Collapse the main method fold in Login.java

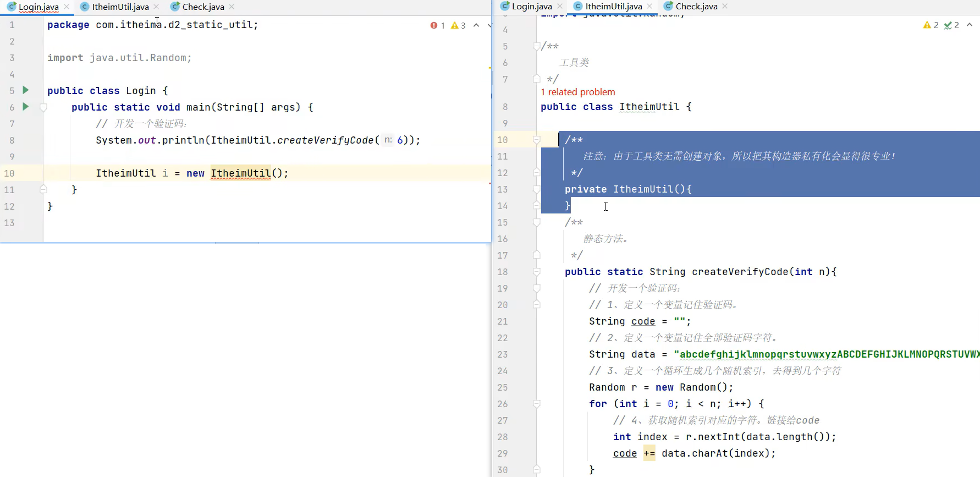click(x=43, y=107)
